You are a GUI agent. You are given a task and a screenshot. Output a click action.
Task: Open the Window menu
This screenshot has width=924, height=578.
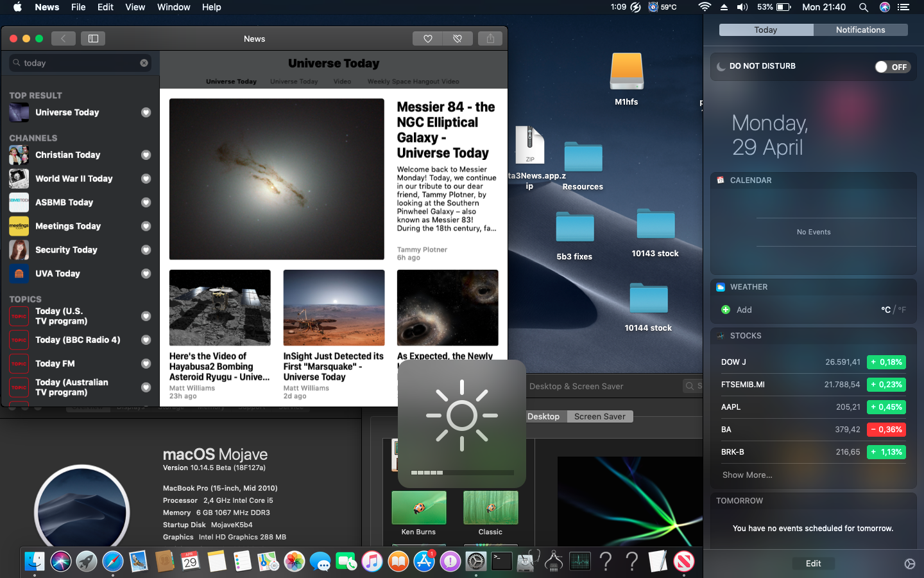click(173, 7)
